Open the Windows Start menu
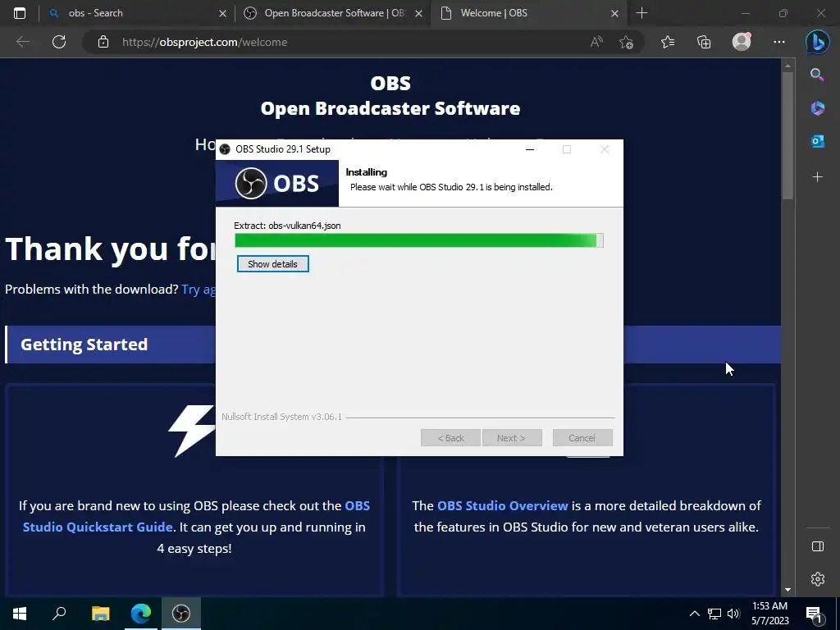This screenshot has width=840, height=630. tap(20, 614)
